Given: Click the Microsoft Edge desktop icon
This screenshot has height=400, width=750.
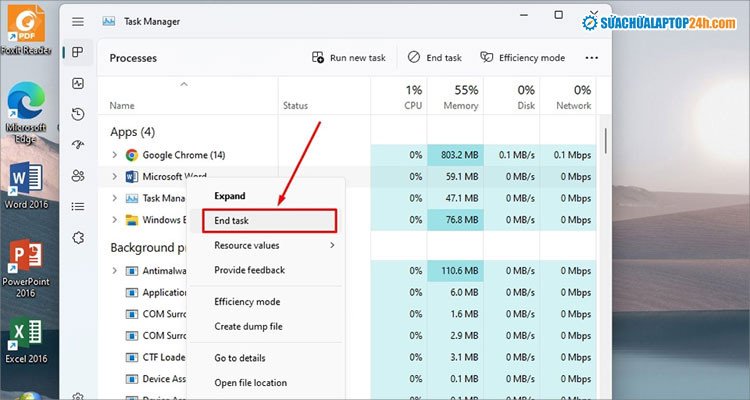Looking at the screenshot, I should (26, 113).
